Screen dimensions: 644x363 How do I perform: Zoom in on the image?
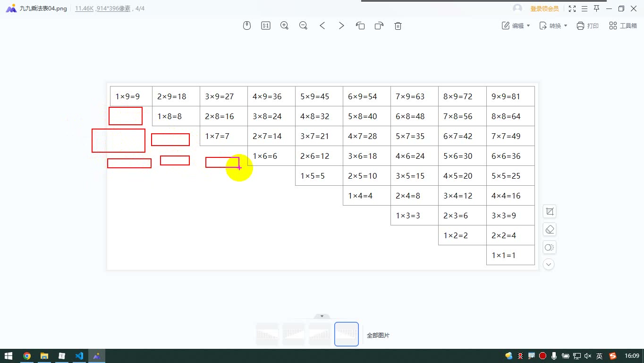[284, 26]
